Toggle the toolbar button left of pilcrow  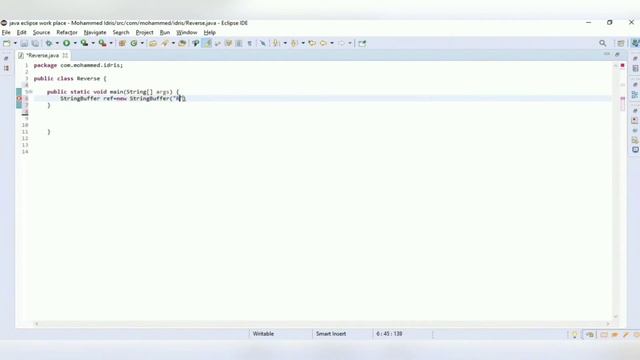tap(239, 43)
